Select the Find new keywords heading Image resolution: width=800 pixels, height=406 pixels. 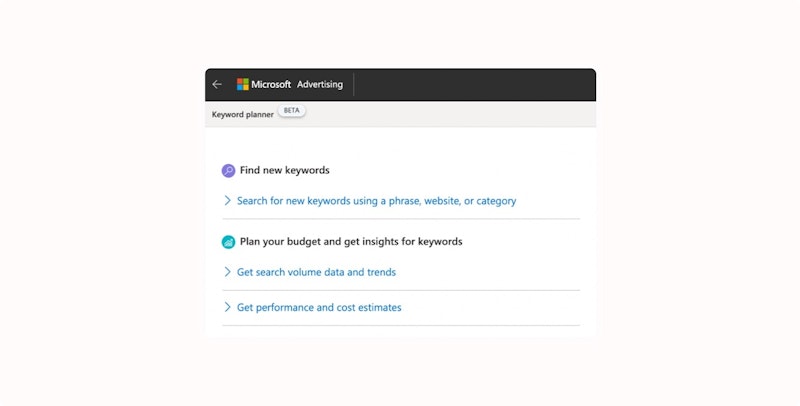284,171
